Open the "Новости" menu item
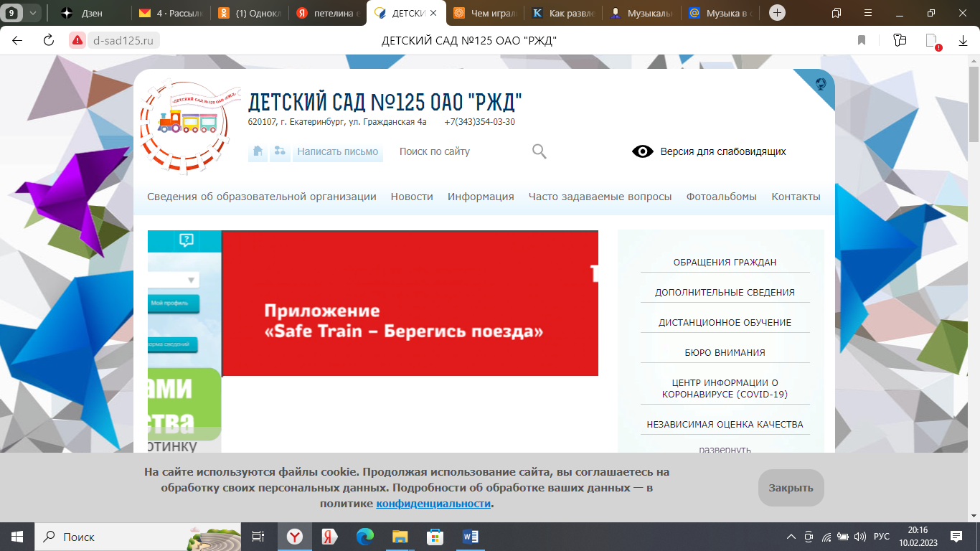The width and height of the screenshot is (980, 551). coord(412,197)
